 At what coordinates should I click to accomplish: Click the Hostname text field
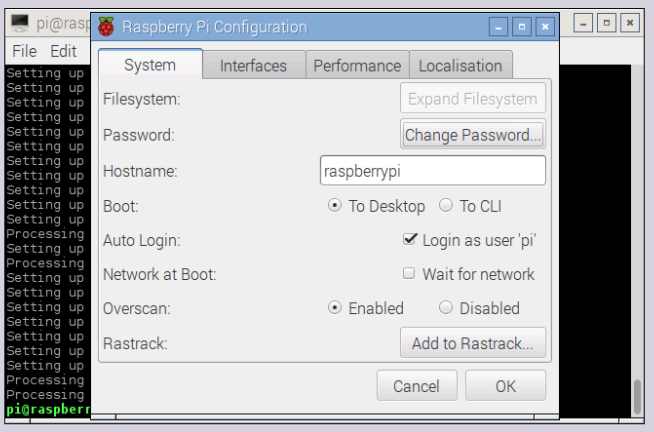click(433, 171)
